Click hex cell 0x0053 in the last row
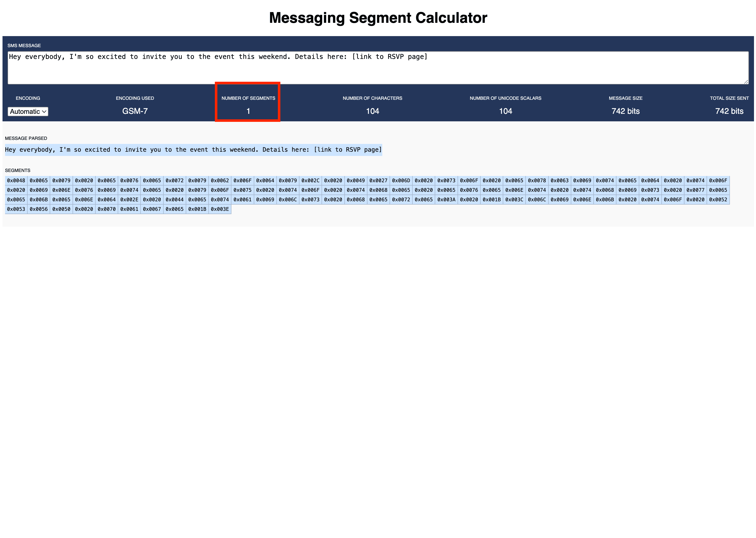 16,209
